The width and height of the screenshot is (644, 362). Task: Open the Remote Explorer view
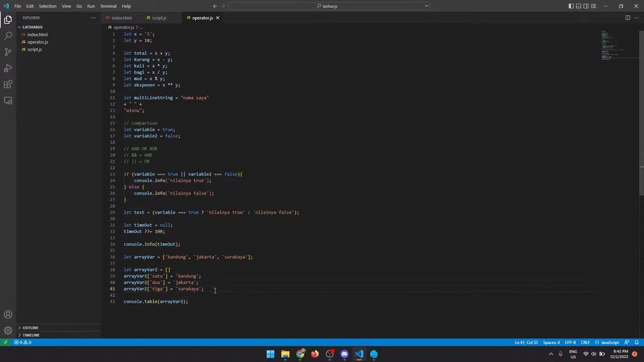tap(8, 100)
